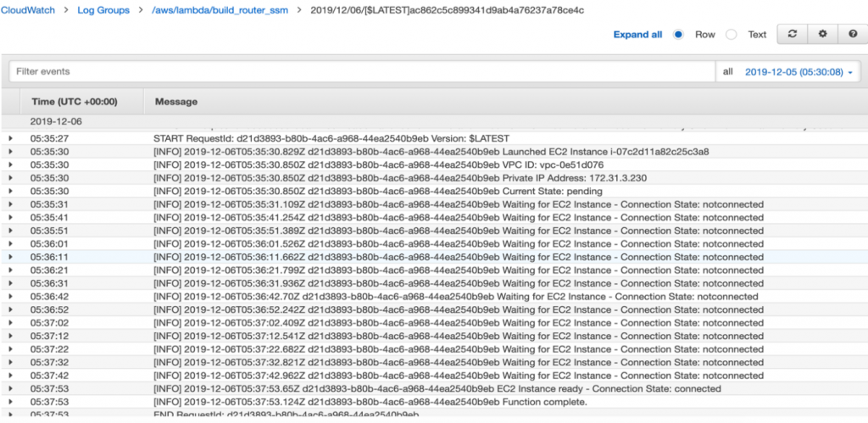Click the START RequestId message text
Viewport: 868px width, 423px height.
(x=331, y=138)
